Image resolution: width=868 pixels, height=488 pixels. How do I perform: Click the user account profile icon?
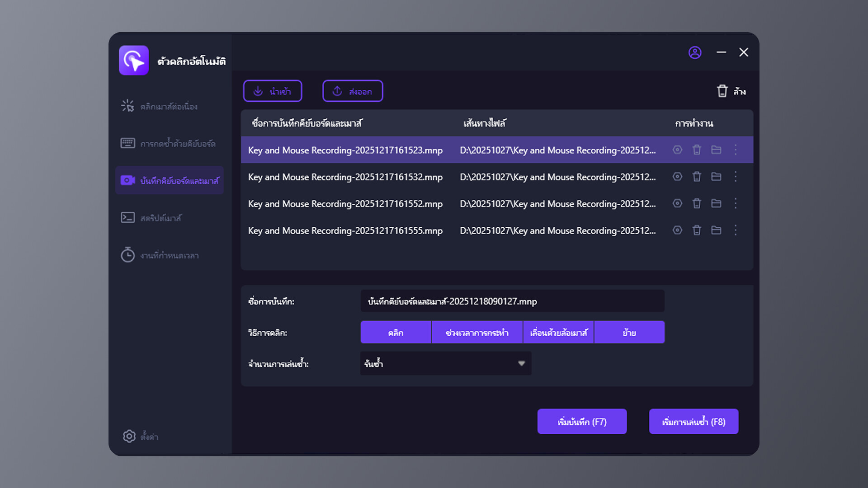pos(695,52)
